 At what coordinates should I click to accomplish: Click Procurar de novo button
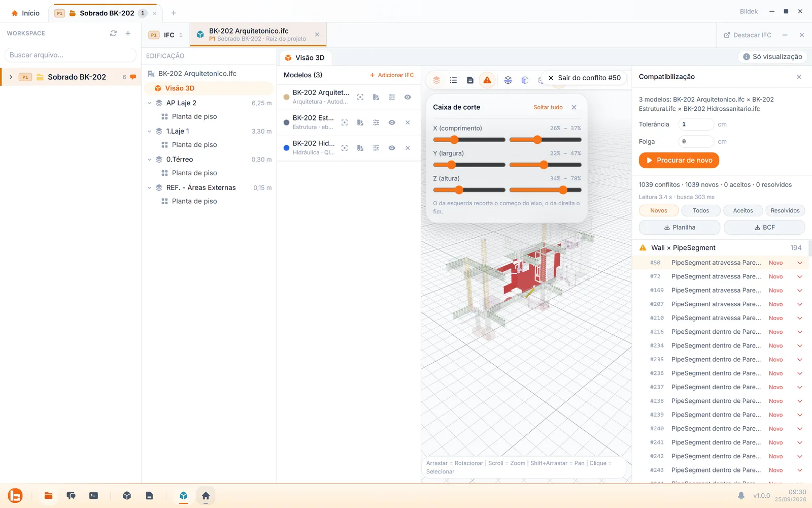pyautogui.click(x=679, y=160)
